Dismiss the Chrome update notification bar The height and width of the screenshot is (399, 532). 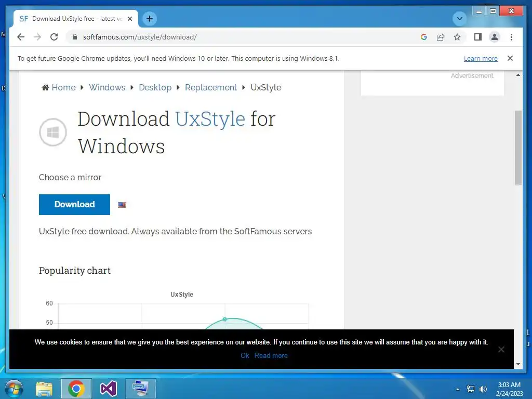510,58
